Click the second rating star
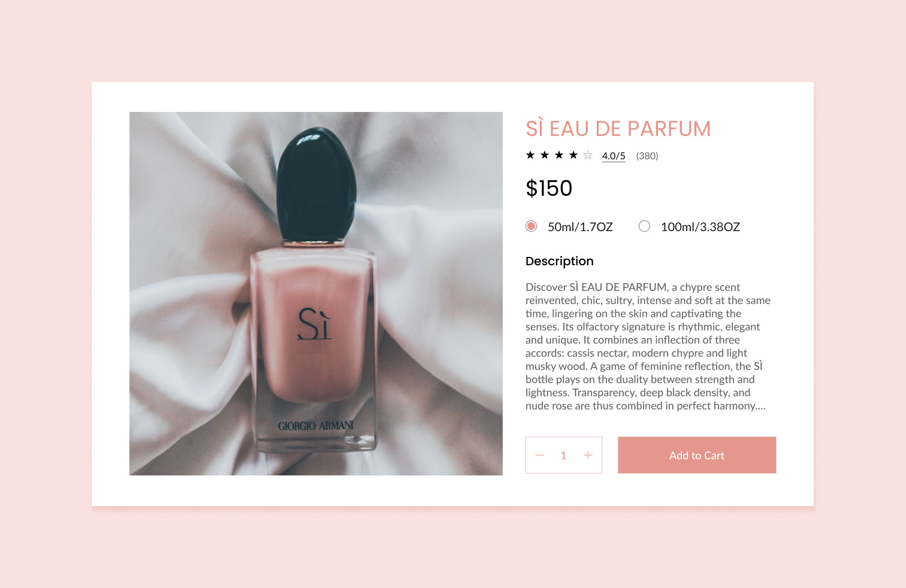906x588 pixels. (x=545, y=155)
